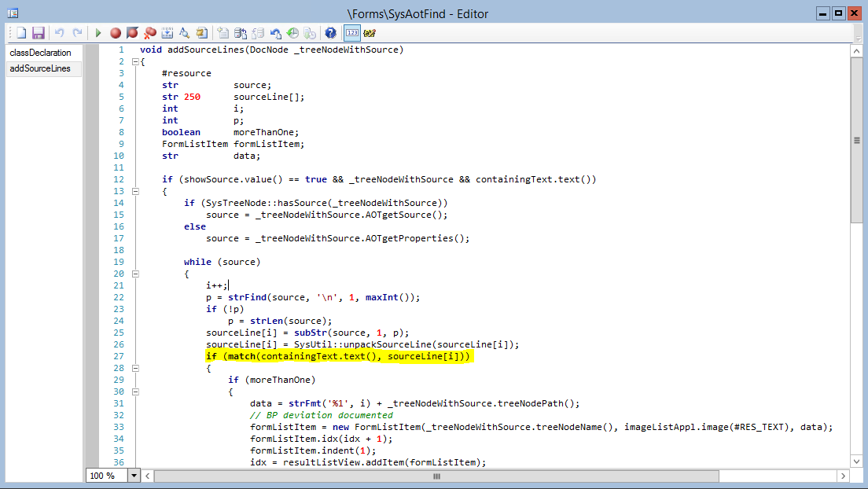Click the horizontal scrollbar right arrow
Screen dimensions: 868x489
coord(843,476)
